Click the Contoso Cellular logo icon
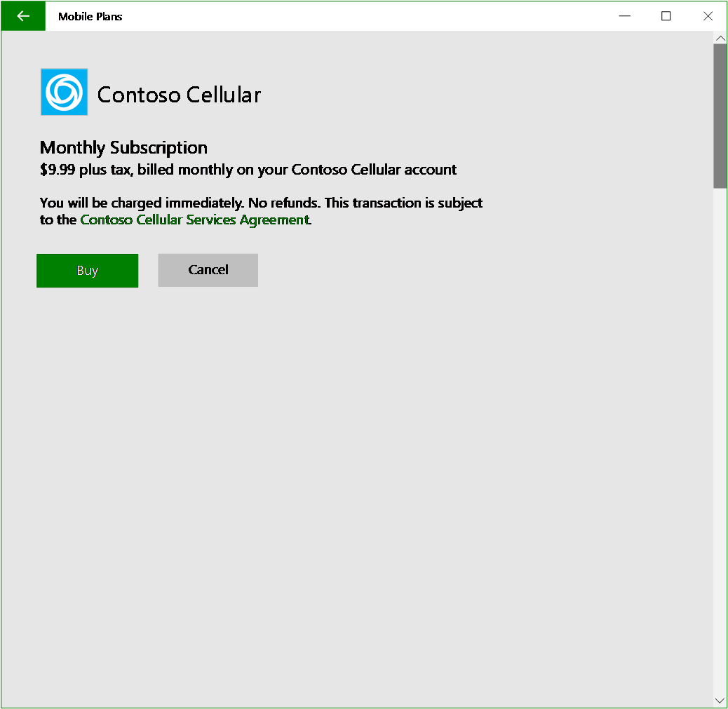 [64, 92]
